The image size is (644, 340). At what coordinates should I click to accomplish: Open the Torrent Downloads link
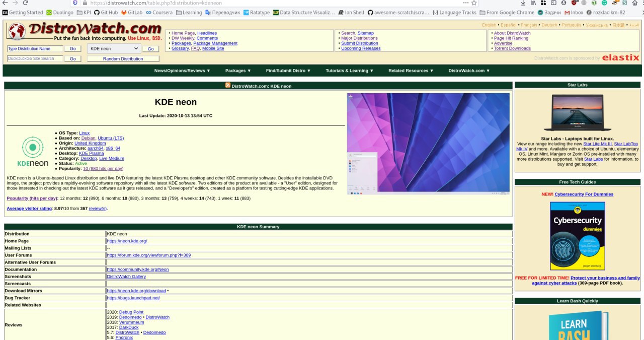512,48
